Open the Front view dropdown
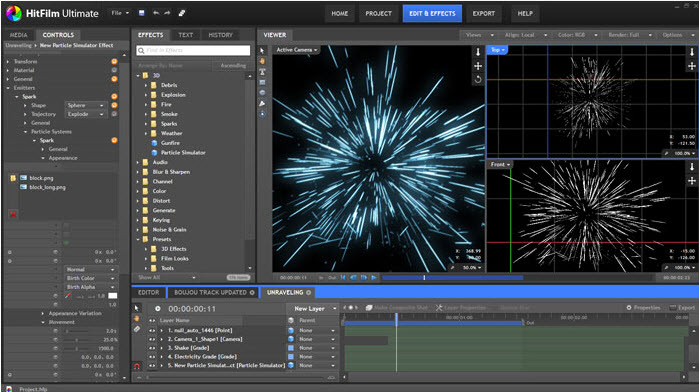 point(500,165)
